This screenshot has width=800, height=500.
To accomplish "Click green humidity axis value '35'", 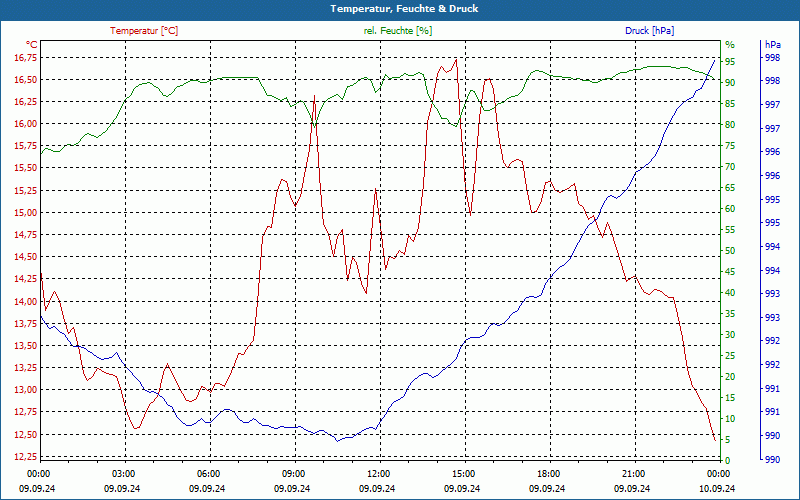I will tap(730, 314).
